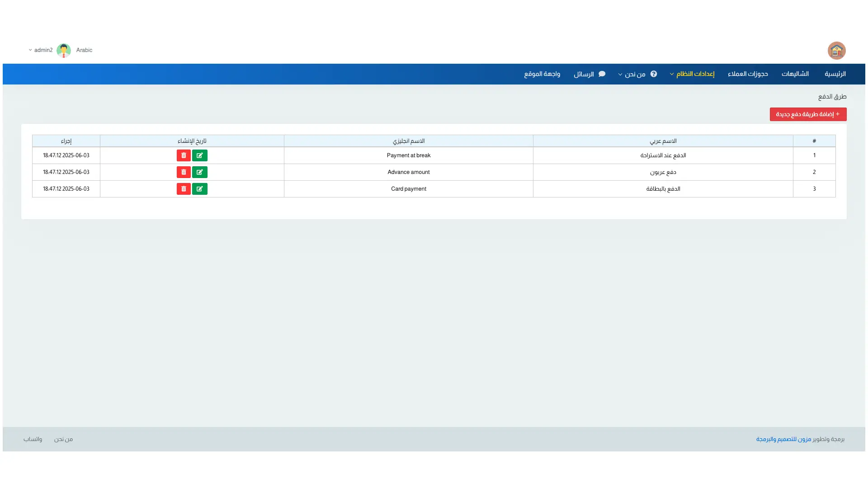Go to the الرئيسية home menu
868x488 pixels.
tap(835, 74)
